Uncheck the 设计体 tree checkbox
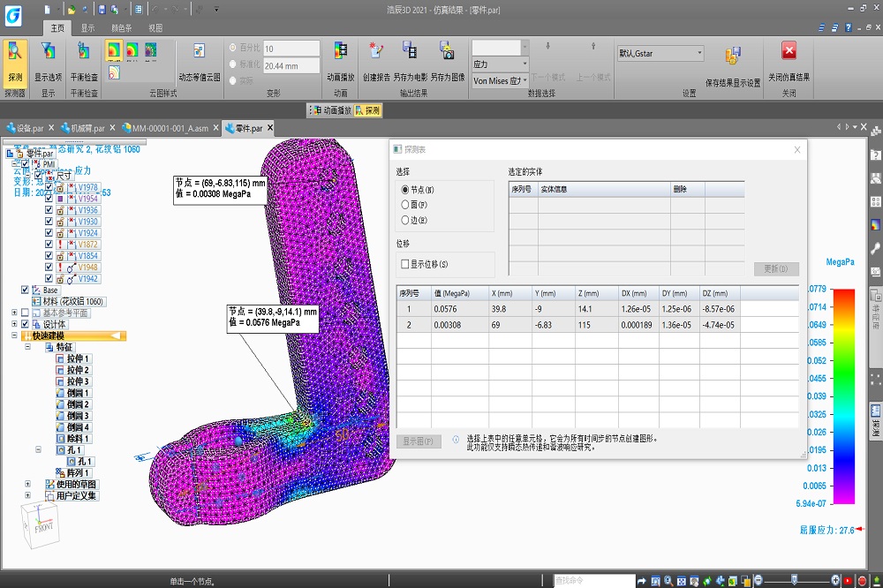Viewport: 883px width, 588px height. click(25, 324)
